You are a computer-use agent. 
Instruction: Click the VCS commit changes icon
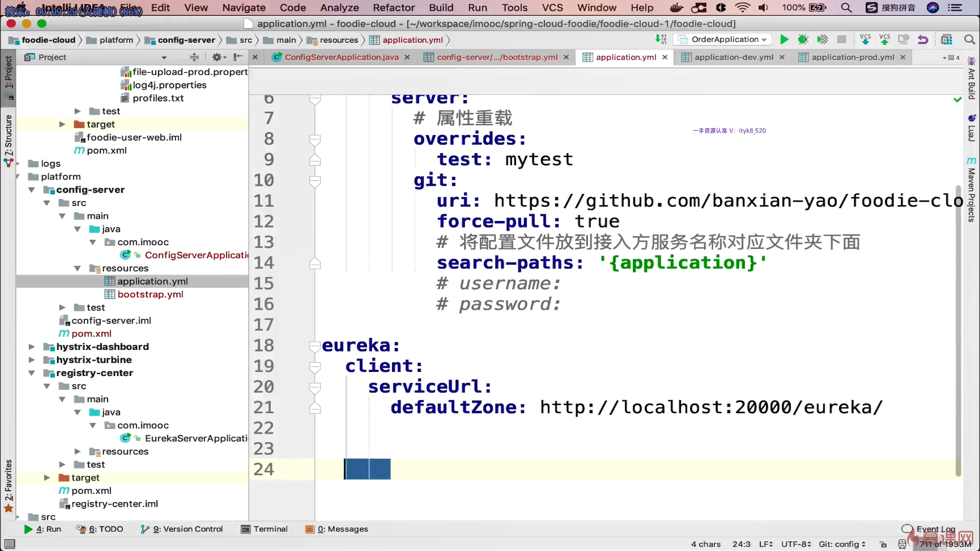coord(885,40)
